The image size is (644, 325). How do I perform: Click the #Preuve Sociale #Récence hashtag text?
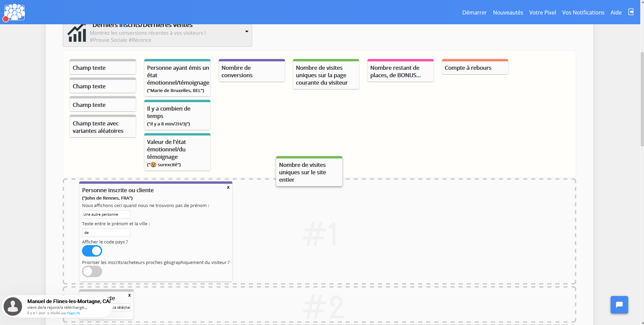coord(120,40)
